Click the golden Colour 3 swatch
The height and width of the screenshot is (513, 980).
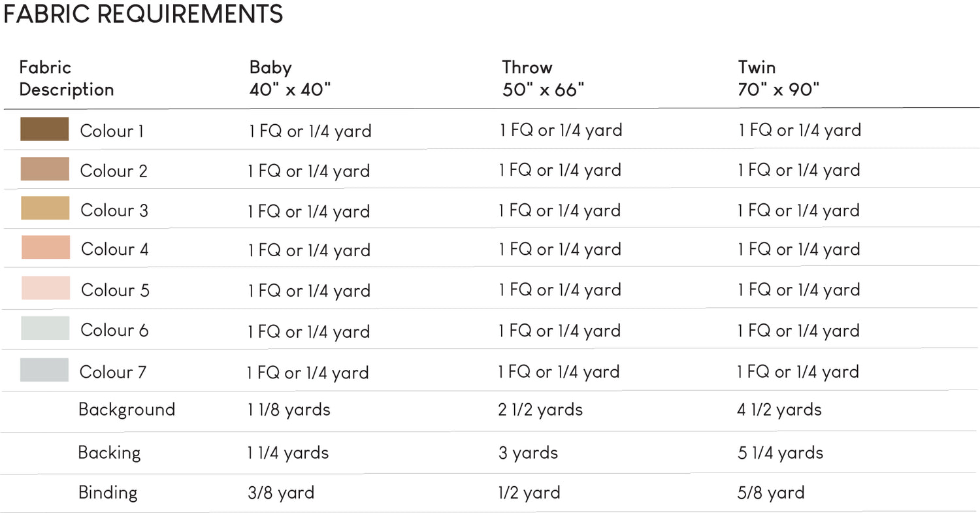tap(45, 208)
